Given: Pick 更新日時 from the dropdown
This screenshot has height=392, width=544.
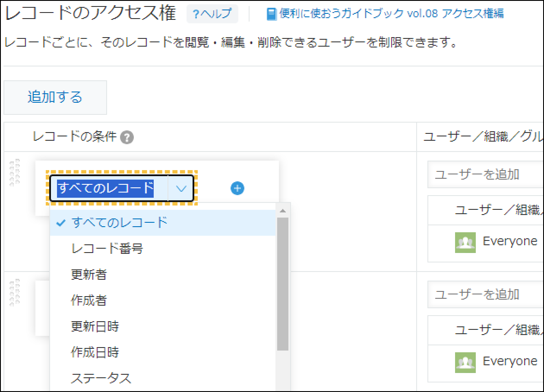Looking at the screenshot, I should [x=95, y=326].
